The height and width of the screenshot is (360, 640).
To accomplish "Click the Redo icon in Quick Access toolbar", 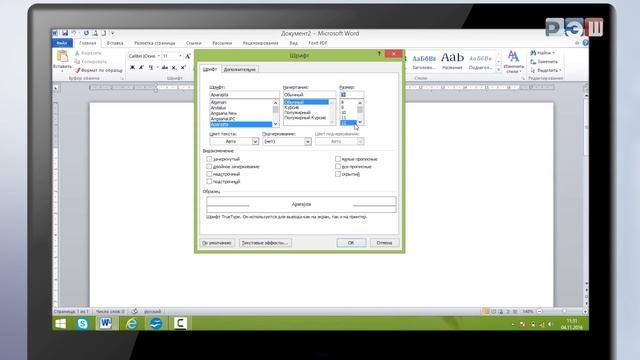I will pos(86,33).
